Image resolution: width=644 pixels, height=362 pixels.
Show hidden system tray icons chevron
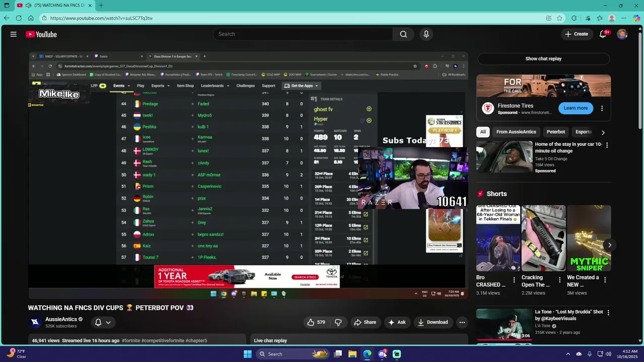[x=568, y=354]
